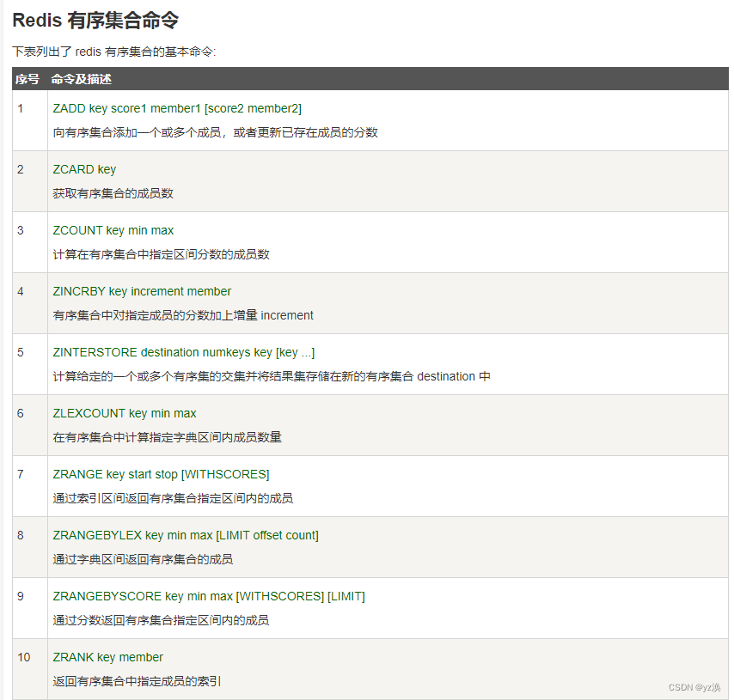Open the ZCOUNT command documentation
The width and height of the screenshot is (734, 700).
pos(113,230)
